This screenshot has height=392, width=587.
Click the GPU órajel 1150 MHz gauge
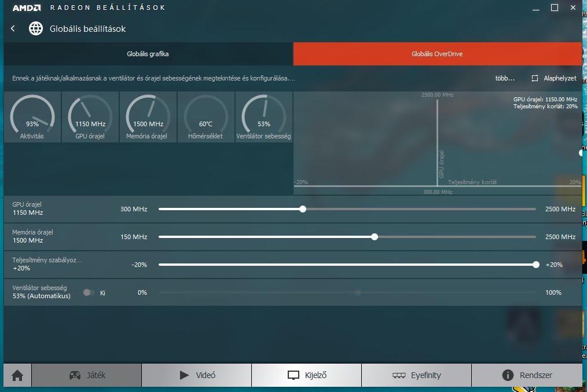point(90,117)
